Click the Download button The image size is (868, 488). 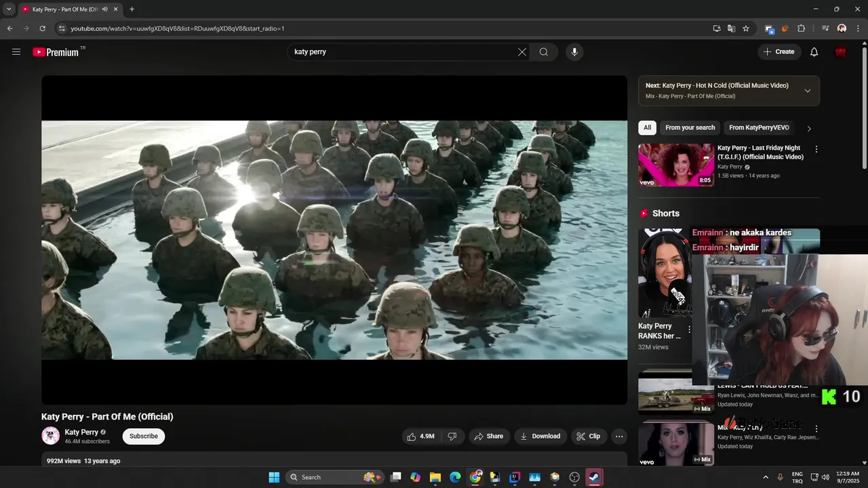tap(540, 436)
